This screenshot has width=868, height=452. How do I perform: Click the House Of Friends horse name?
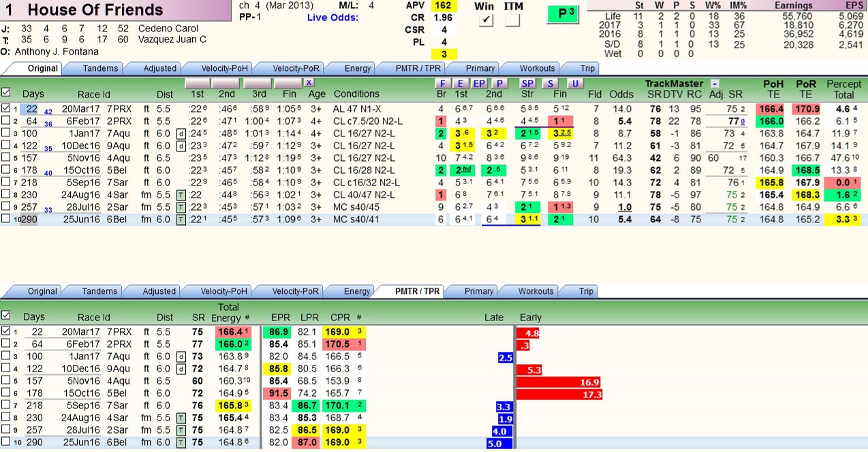95,10
